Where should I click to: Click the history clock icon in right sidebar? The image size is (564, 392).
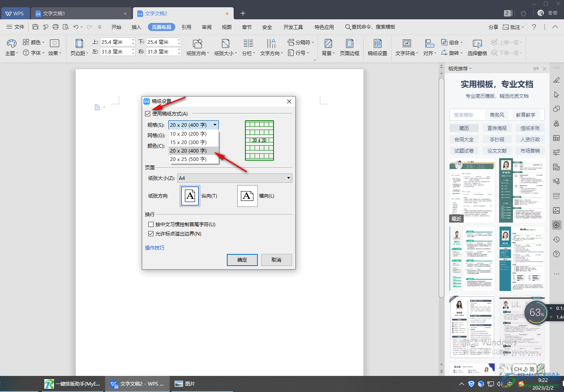click(556, 239)
